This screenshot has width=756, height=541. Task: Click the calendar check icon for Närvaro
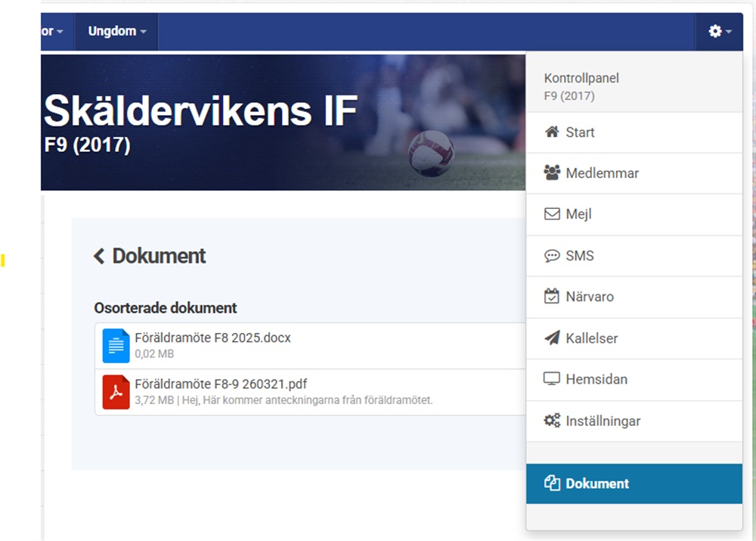pyautogui.click(x=552, y=297)
